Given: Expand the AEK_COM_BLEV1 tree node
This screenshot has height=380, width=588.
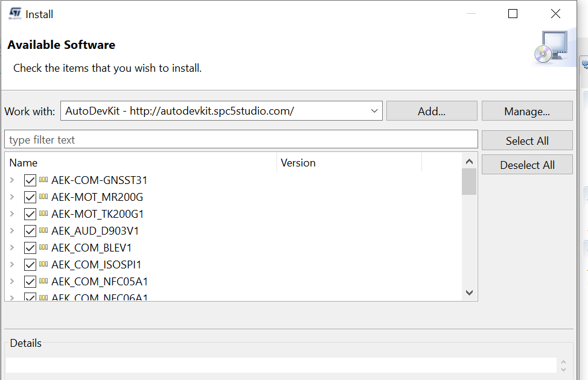Looking at the screenshot, I should 12,247.
